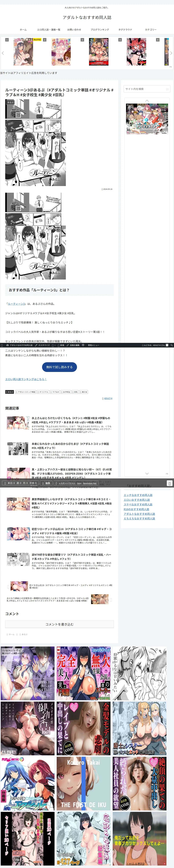Screen dimensions: 174x868
Task: Click 新規 in the admin bar
Action: [60, 345]
